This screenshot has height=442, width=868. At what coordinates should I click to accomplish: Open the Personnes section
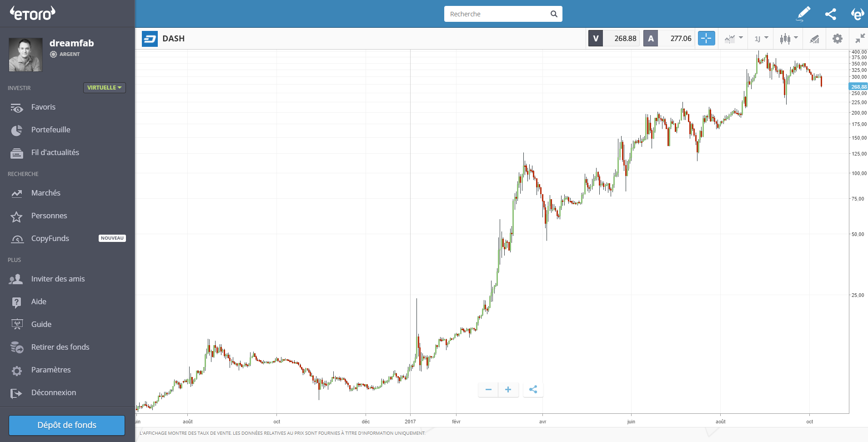49,216
